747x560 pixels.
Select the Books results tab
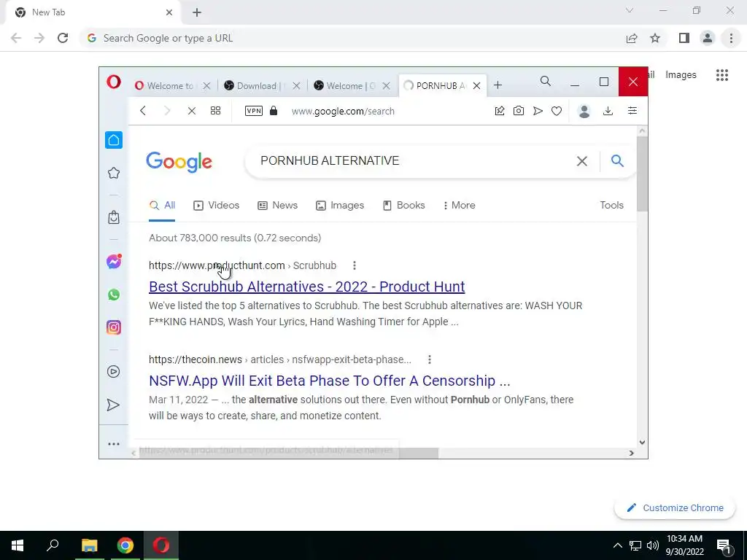pyautogui.click(x=404, y=205)
